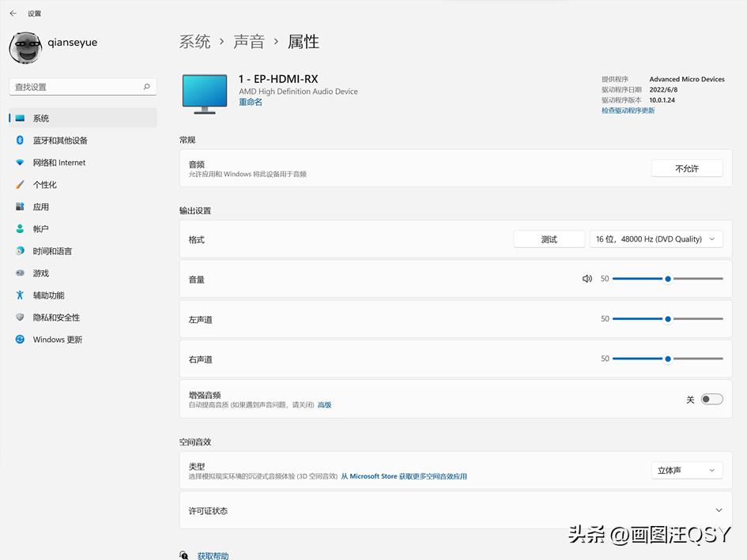The height and width of the screenshot is (560, 747).
Task: Click the 查找设置 search field
Action: (75, 87)
